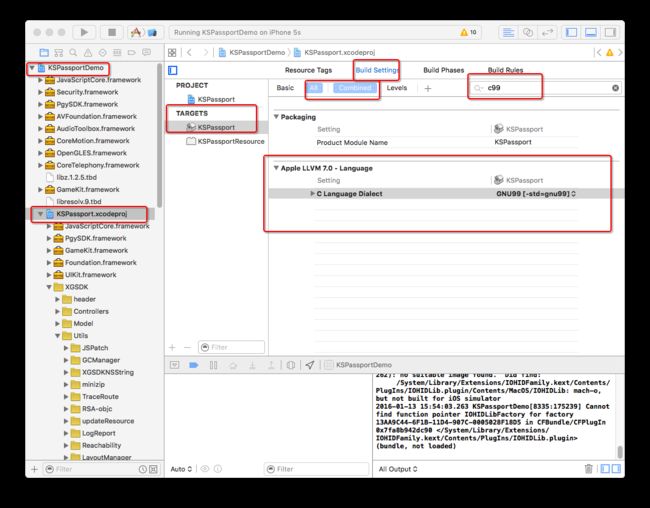Expand the JSPatch folder
The width and height of the screenshot is (650, 508).
[66, 348]
